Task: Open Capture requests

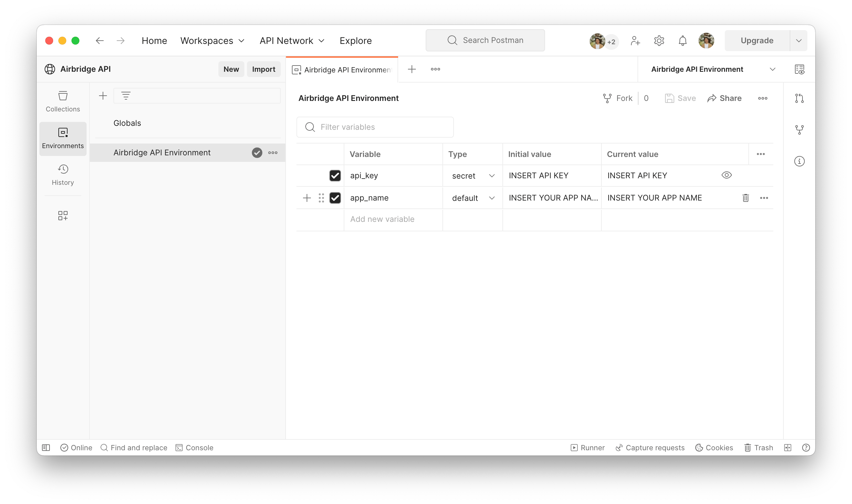Action: [650, 448]
